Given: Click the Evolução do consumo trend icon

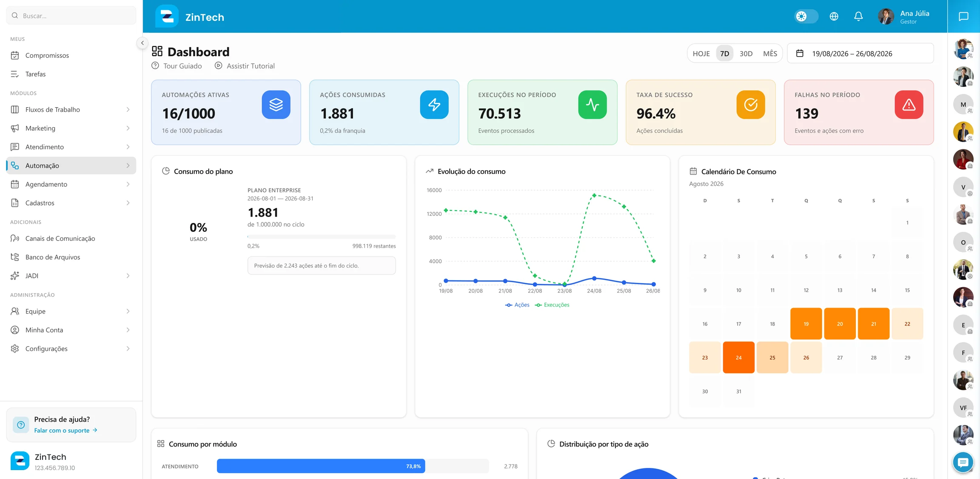Looking at the screenshot, I should point(430,171).
